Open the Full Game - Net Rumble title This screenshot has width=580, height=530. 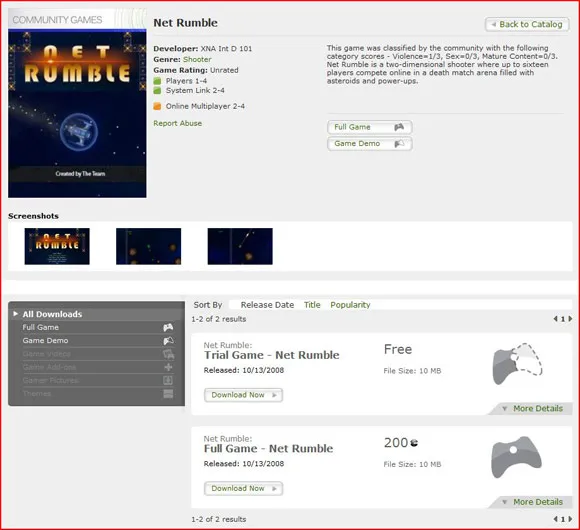tap(268, 449)
